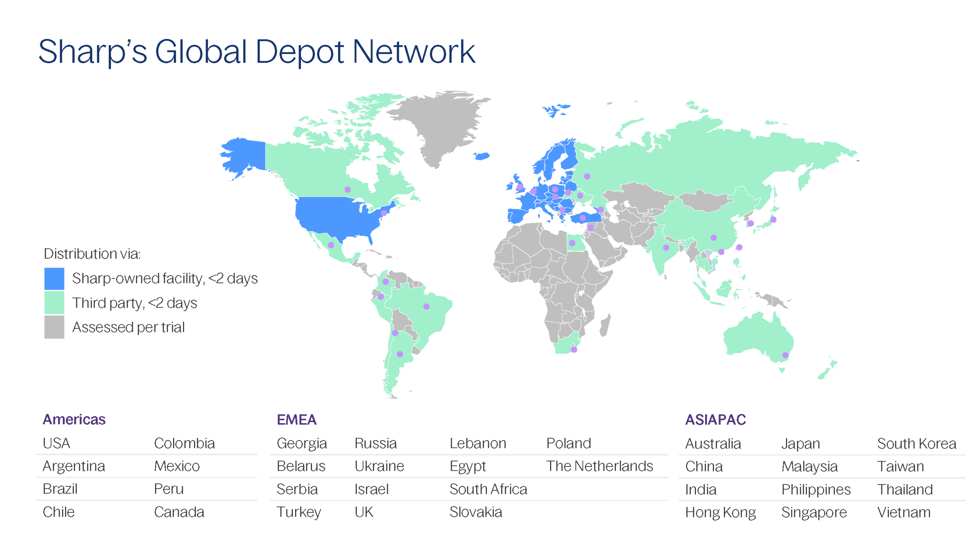Image resolution: width=980 pixels, height=551 pixels.
Task: Select the South Africa depot marker
Action: click(x=573, y=349)
